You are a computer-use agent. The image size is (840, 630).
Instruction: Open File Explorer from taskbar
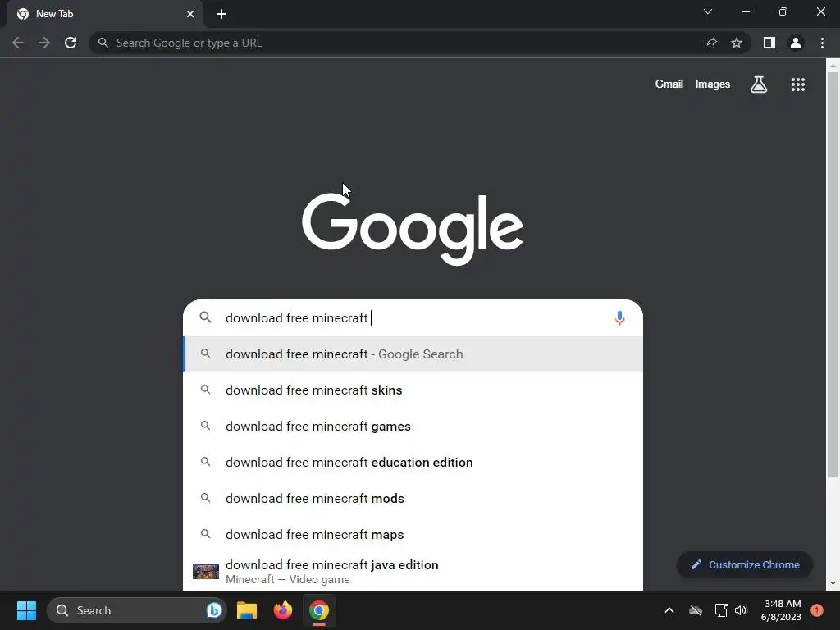tap(247, 610)
